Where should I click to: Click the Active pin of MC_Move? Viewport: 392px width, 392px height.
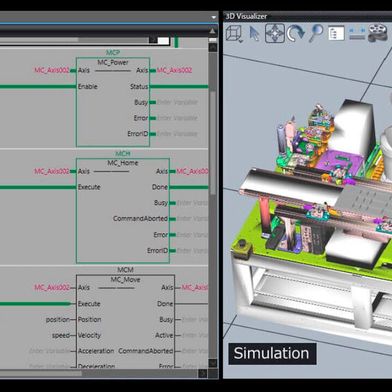point(164,335)
